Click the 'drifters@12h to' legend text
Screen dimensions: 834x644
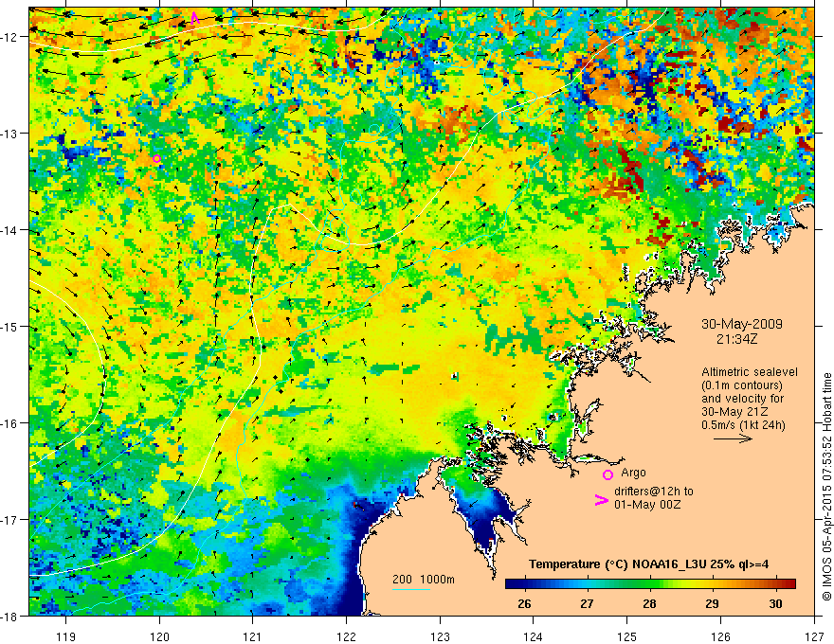[x=654, y=492]
